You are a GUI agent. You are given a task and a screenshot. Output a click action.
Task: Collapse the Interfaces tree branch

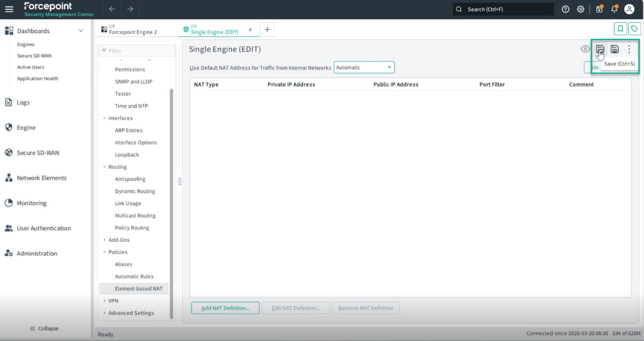[x=104, y=118]
